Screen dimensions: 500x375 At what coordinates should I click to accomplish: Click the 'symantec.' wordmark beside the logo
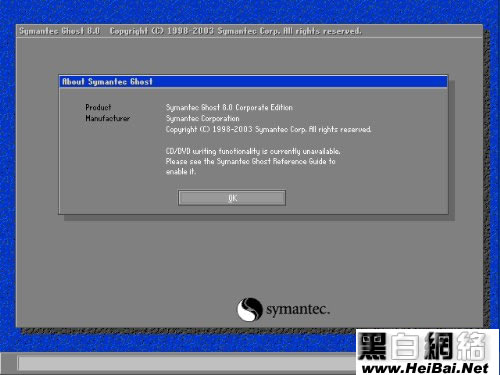click(298, 310)
